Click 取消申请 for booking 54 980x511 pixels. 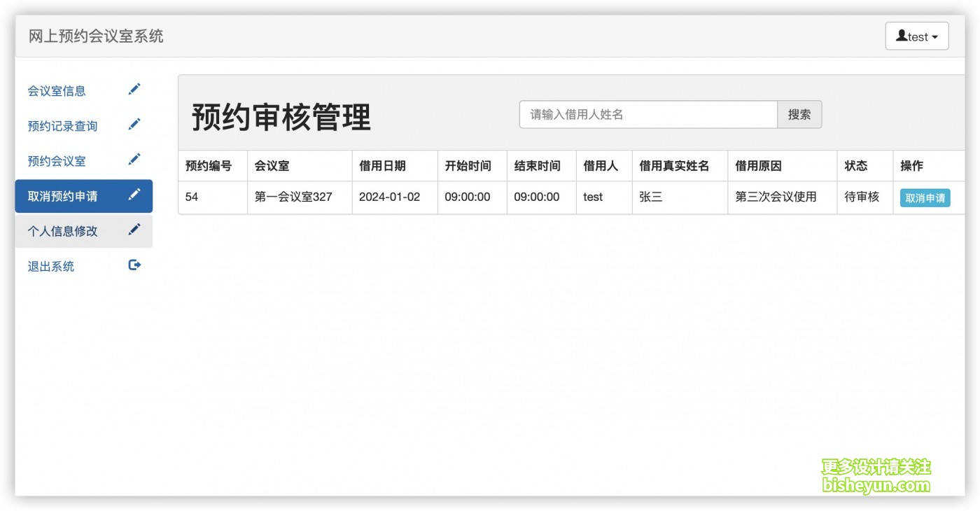[x=925, y=198]
